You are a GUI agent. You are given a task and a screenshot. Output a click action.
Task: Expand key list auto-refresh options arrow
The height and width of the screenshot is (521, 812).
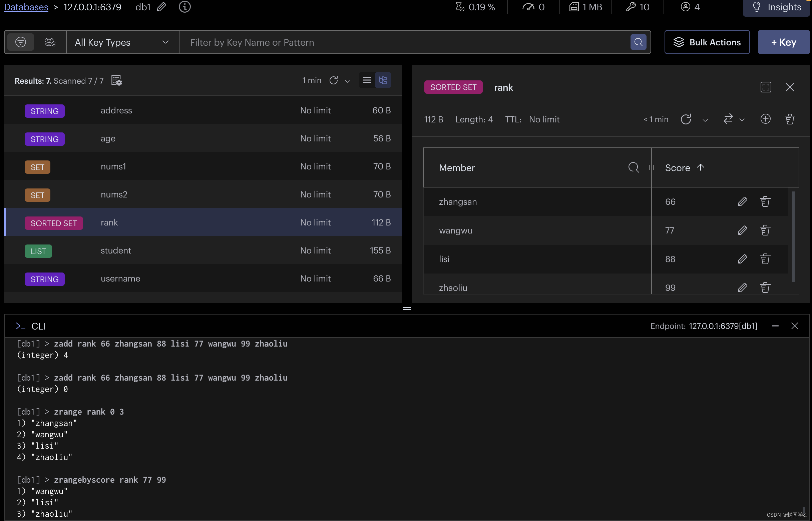(x=348, y=81)
